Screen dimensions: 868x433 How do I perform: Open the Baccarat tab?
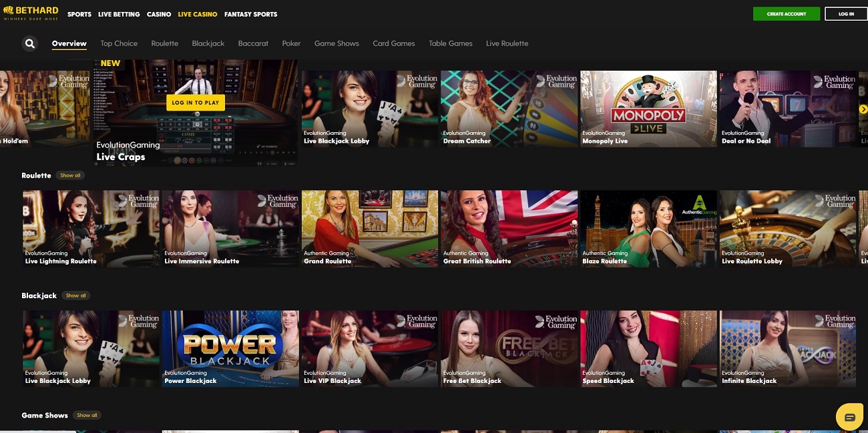point(253,43)
